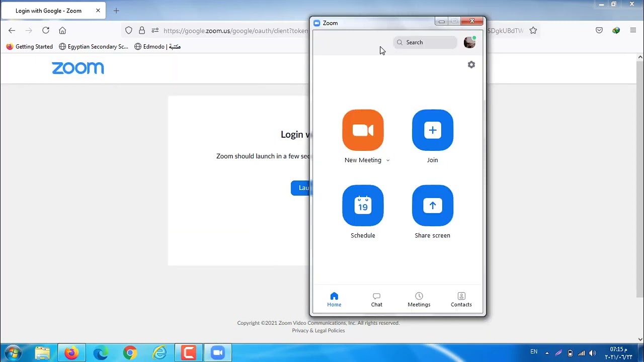Open the Edmodo bookmark
Viewport: 644px width, 362px height.
coord(157,47)
